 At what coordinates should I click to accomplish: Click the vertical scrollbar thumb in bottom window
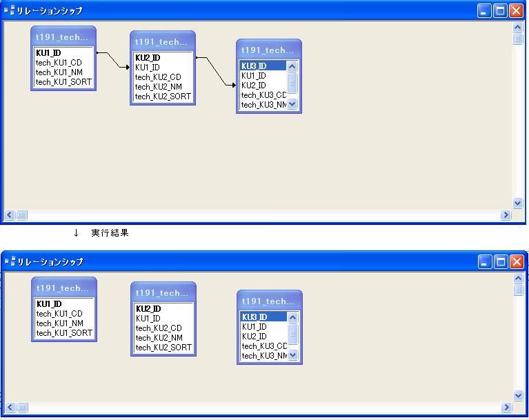pyautogui.click(x=518, y=290)
